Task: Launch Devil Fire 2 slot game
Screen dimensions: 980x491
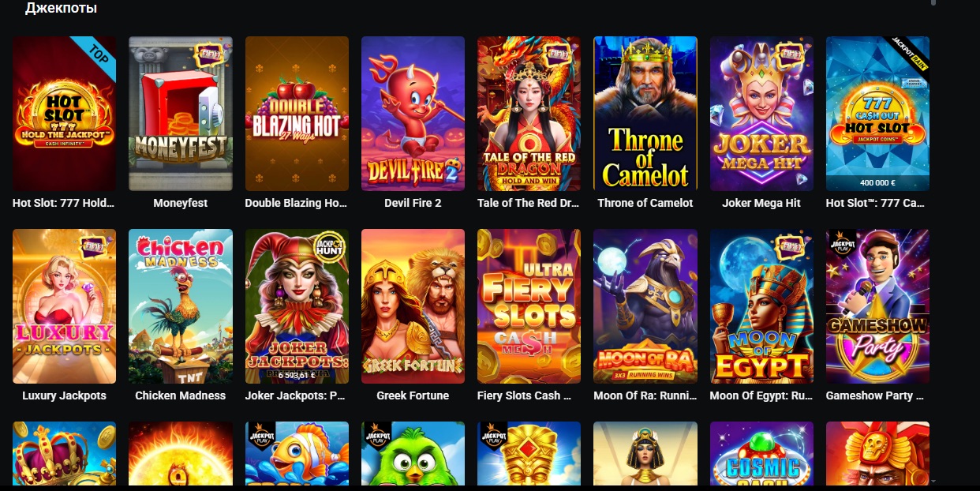Action: 413,114
